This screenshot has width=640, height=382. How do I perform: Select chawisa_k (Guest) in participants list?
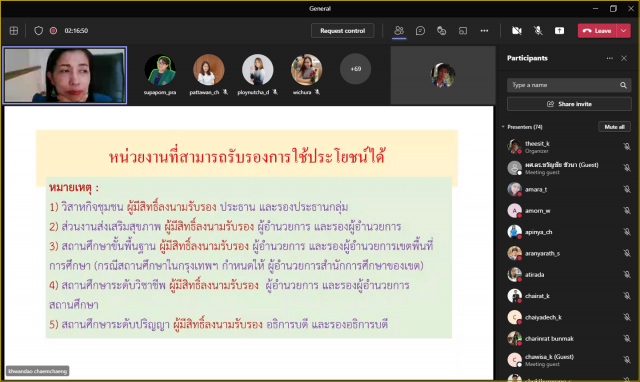click(568, 360)
